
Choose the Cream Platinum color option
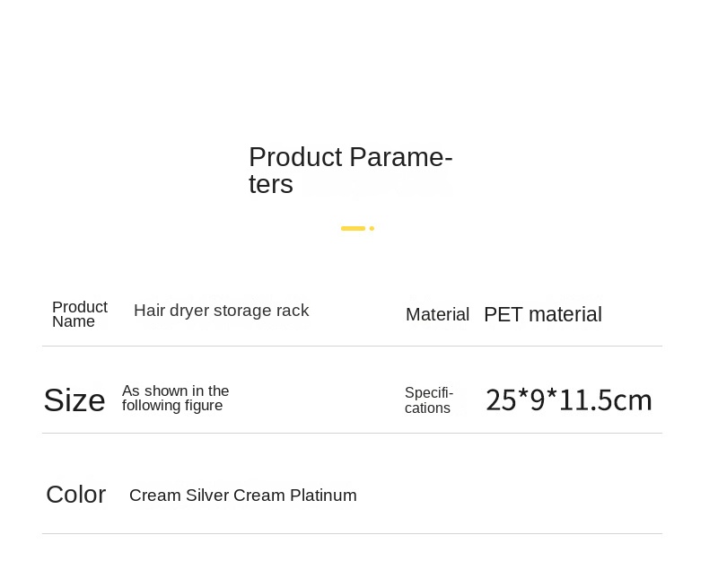tap(295, 496)
